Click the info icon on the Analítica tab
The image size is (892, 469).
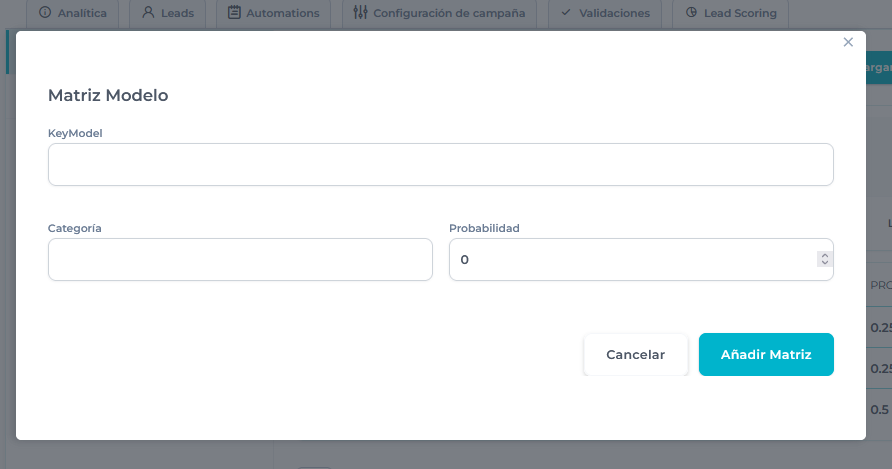coord(44,14)
